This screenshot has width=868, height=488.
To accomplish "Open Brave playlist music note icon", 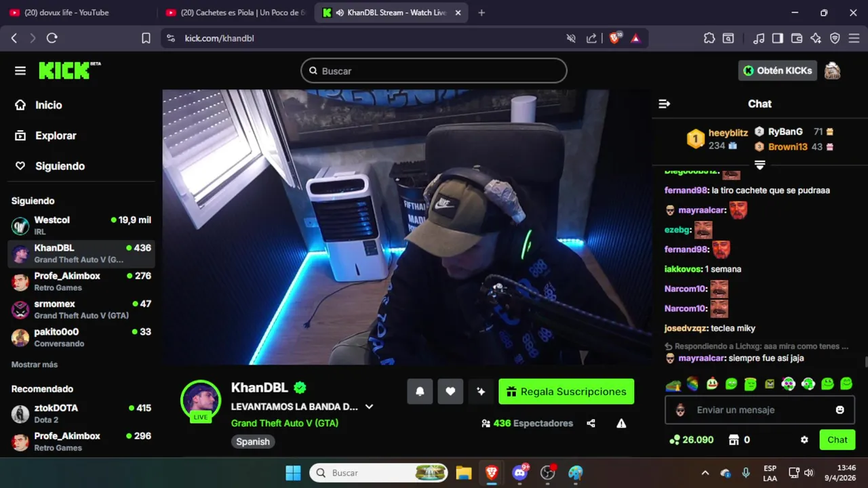I will pyautogui.click(x=759, y=38).
